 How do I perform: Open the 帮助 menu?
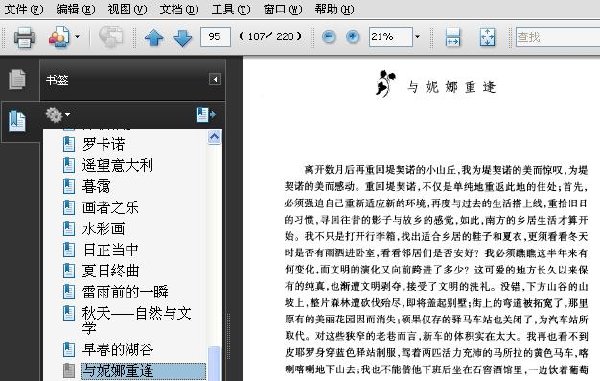coord(334,9)
